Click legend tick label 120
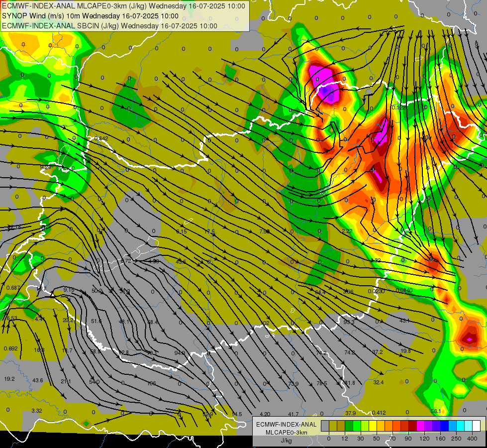Viewport: 487px width, 448px height. pyautogui.click(x=424, y=439)
